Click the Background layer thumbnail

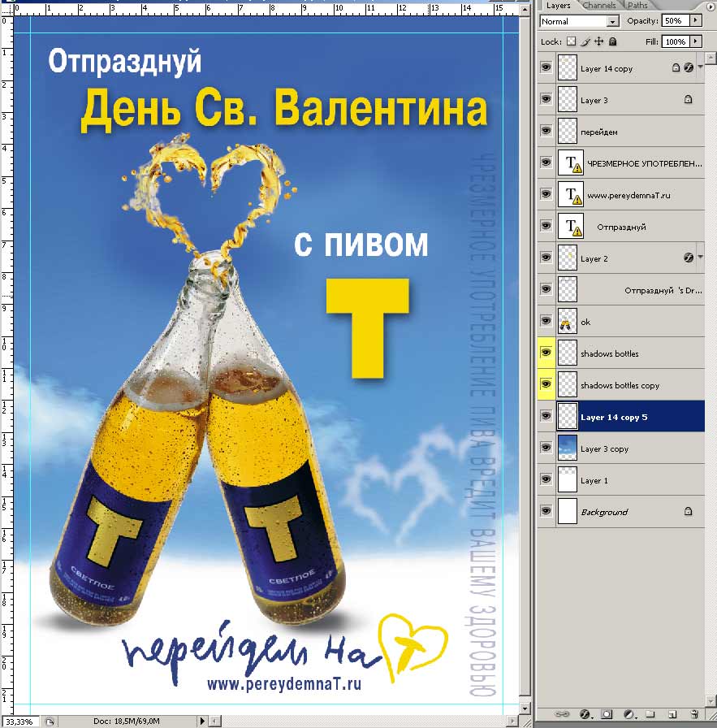pyautogui.click(x=567, y=511)
